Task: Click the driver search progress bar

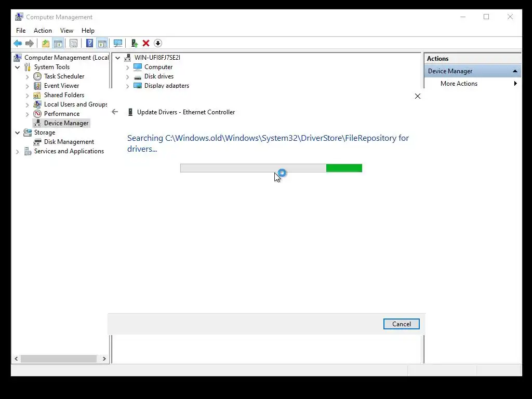Action: tap(271, 168)
